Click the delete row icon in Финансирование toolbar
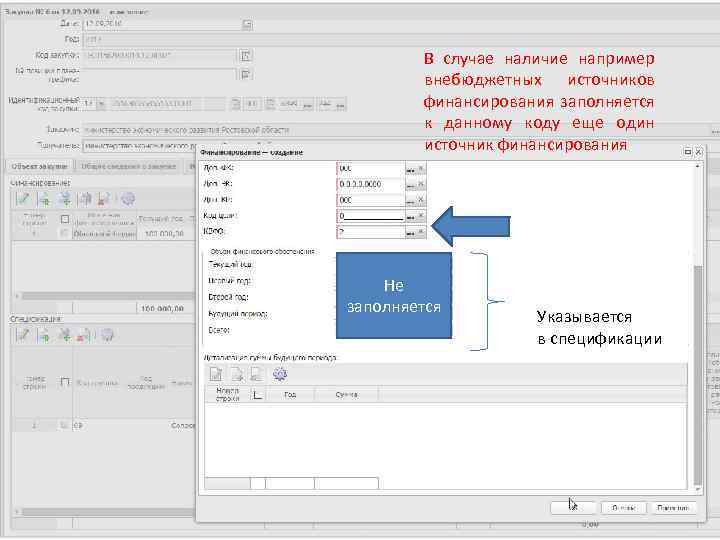The width and height of the screenshot is (720, 540). pos(104,199)
